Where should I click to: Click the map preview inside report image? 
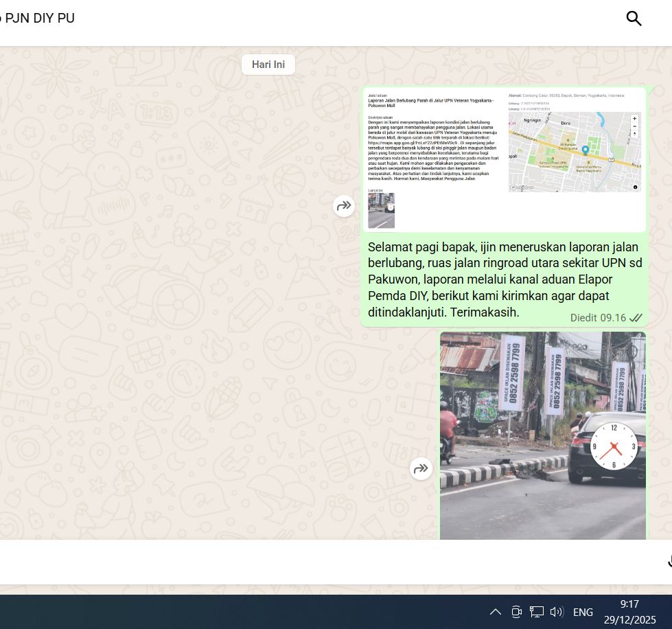click(x=574, y=152)
